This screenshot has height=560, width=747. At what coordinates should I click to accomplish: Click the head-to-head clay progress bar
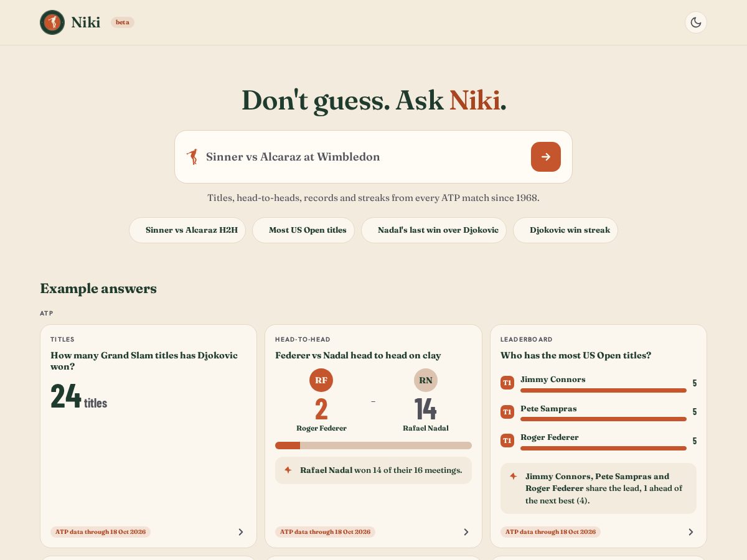coord(374,446)
